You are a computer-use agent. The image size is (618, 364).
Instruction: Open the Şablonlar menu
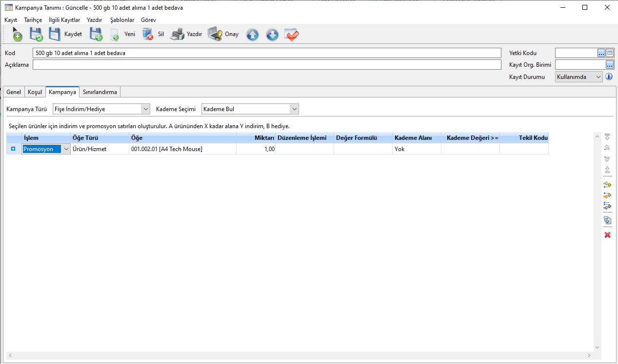coord(122,20)
